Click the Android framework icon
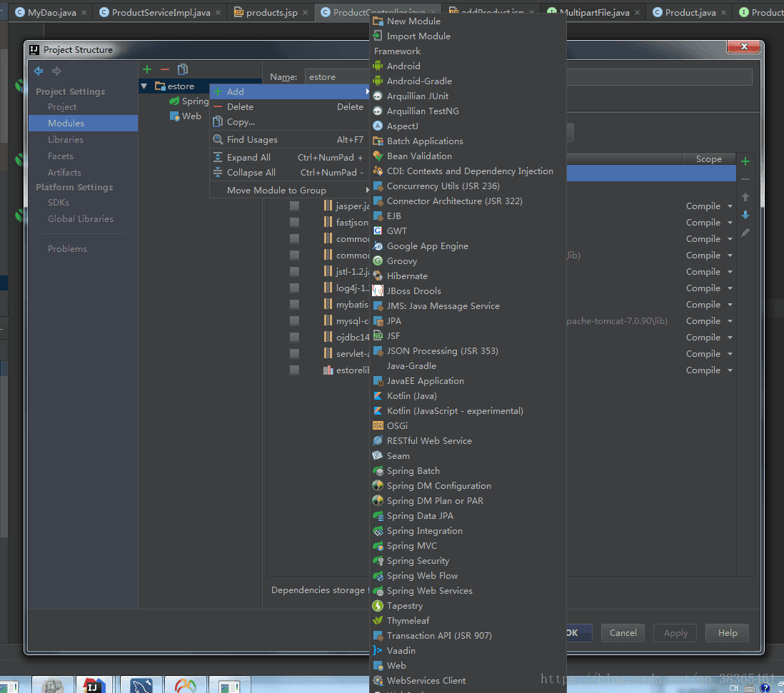 (x=378, y=66)
